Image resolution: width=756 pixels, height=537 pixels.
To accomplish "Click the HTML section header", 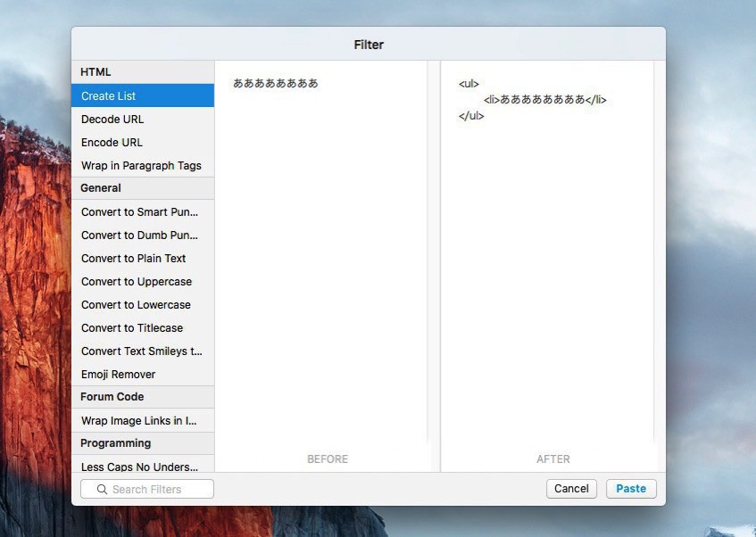I will (143, 72).
